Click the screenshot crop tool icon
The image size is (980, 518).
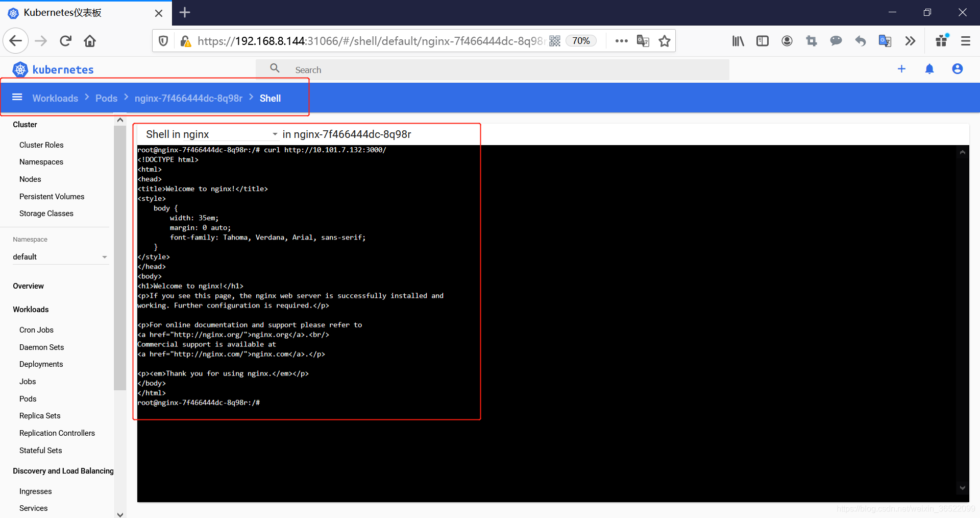tap(812, 41)
